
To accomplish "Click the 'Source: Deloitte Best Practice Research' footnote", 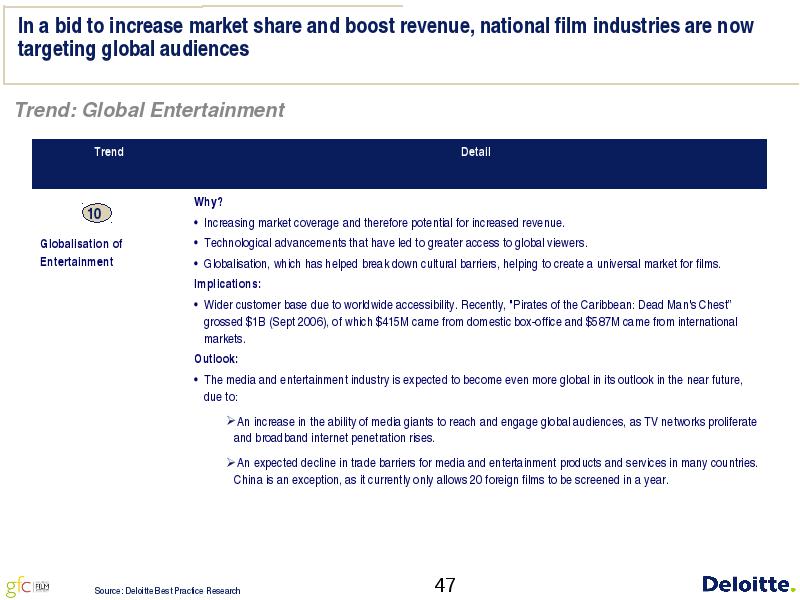I will 167,590.
